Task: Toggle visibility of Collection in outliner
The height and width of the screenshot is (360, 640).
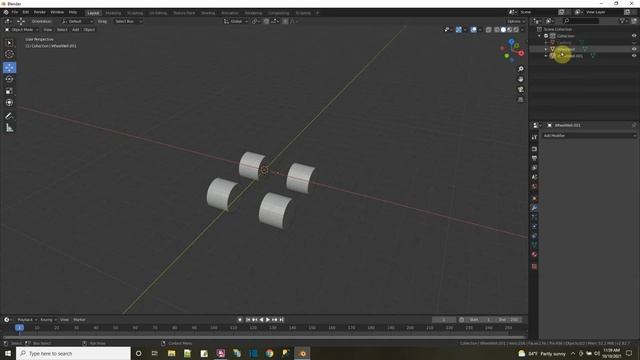Action: coord(634,36)
